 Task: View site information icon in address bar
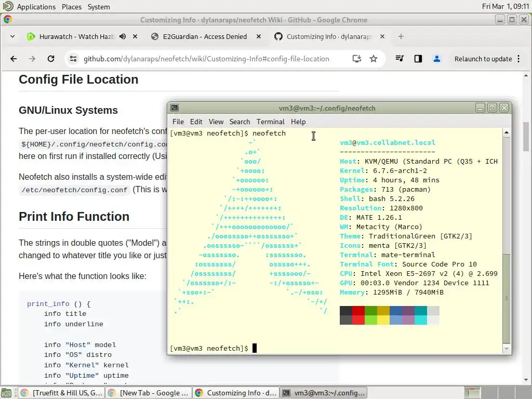coord(73,59)
